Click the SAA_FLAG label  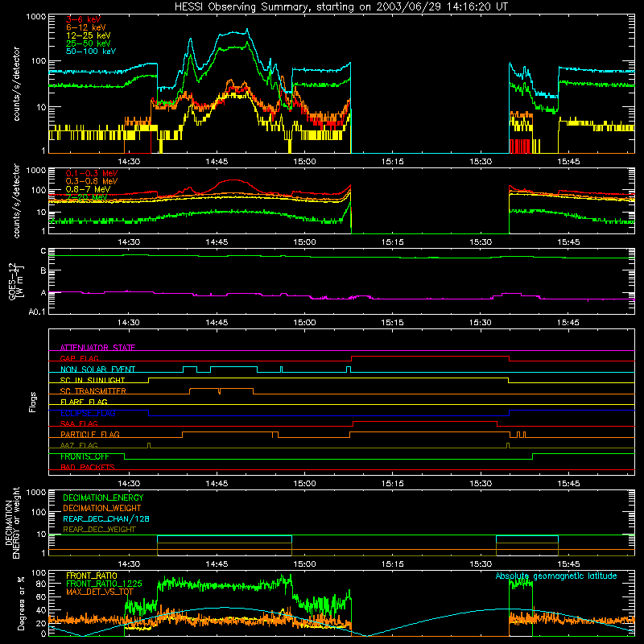click(x=79, y=424)
